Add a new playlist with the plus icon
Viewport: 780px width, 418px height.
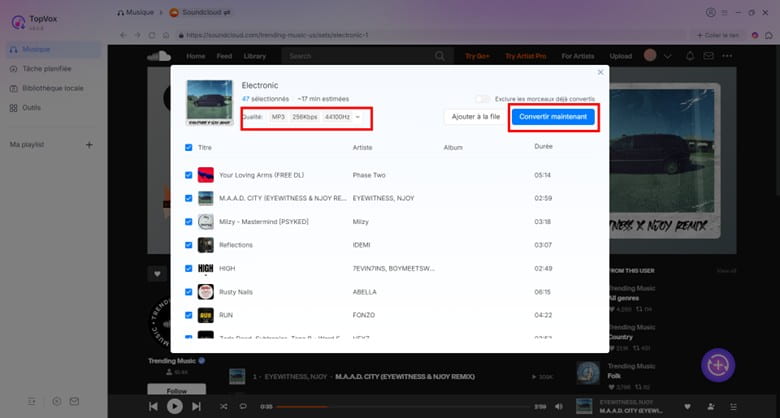(x=89, y=145)
